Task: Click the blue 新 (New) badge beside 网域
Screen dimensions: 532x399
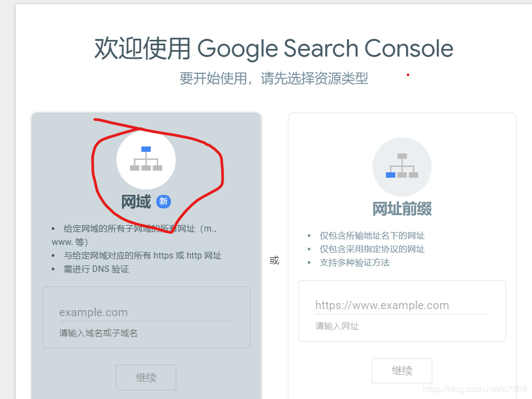Action: pyautogui.click(x=163, y=201)
